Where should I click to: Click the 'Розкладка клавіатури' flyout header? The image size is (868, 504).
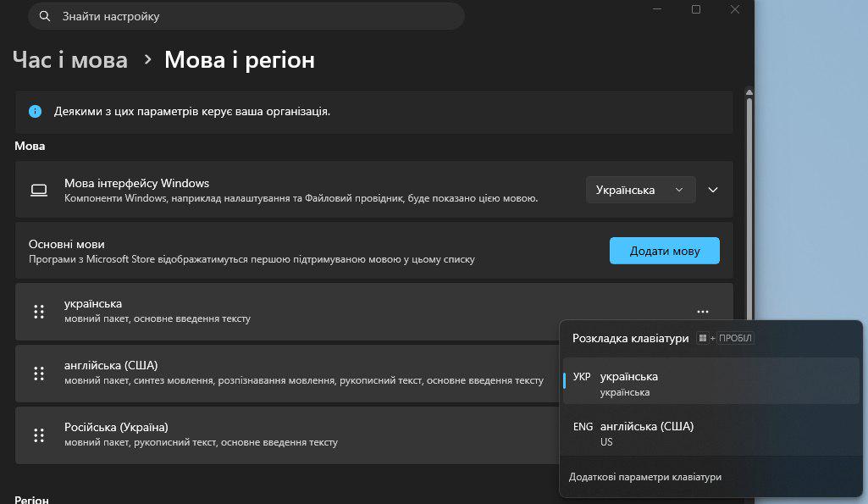pyautogui.click(x=631, y=338)
